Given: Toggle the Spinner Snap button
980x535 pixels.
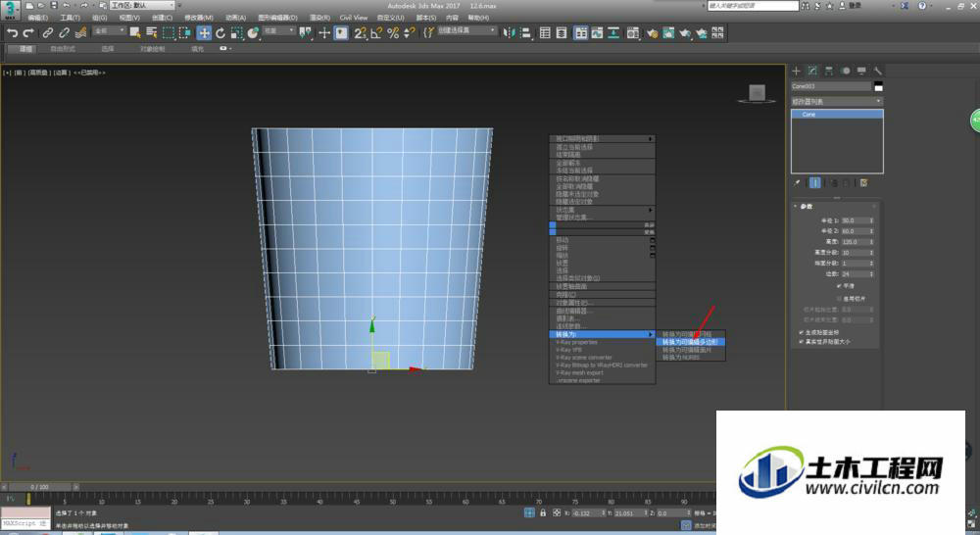Looking at the screenshot, I should point(410,33).
